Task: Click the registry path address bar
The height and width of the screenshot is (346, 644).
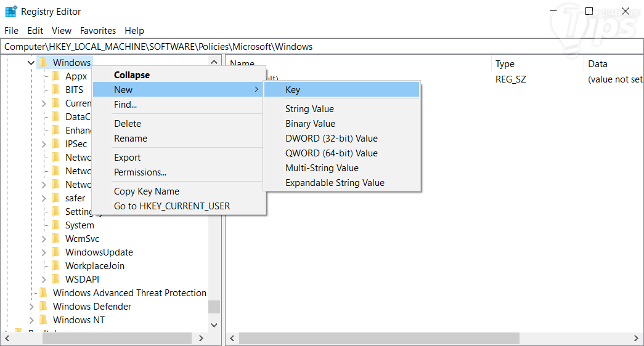Action: 322,47
